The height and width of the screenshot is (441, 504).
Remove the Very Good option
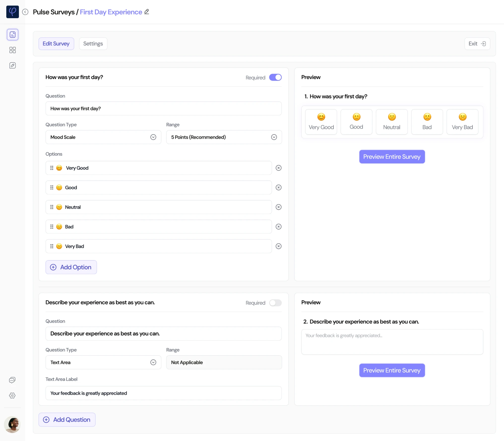(278, 168)
